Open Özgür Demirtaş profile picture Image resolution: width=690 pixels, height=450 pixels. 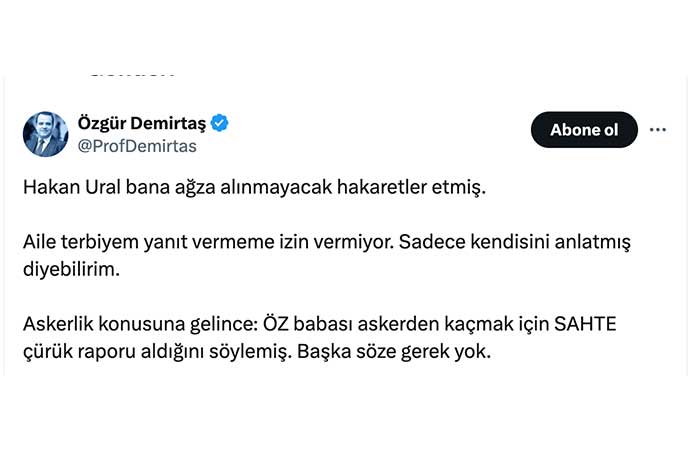point(45,134)
